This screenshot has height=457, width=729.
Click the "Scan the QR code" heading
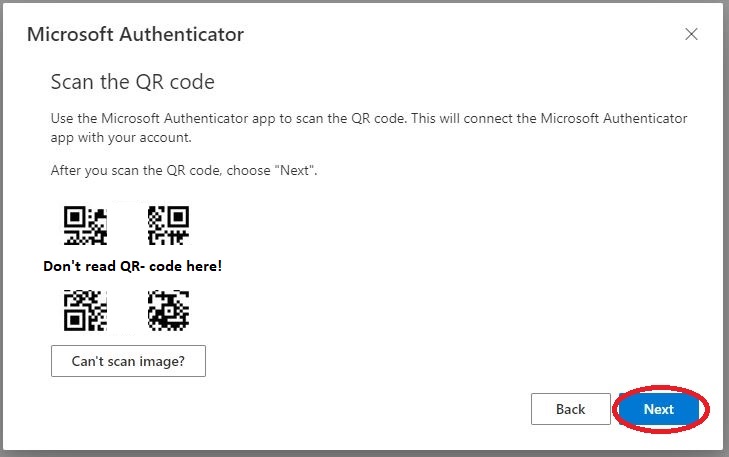point(133,82)
